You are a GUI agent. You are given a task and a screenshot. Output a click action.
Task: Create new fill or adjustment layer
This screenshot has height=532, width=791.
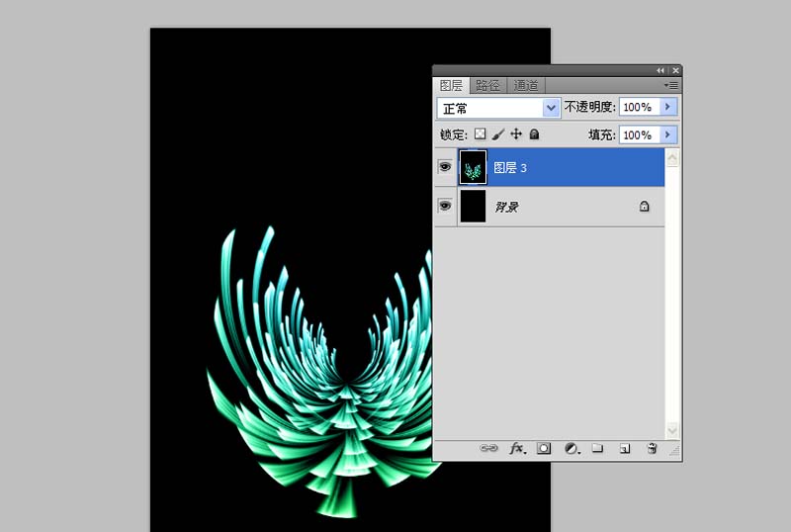point(571,448)
